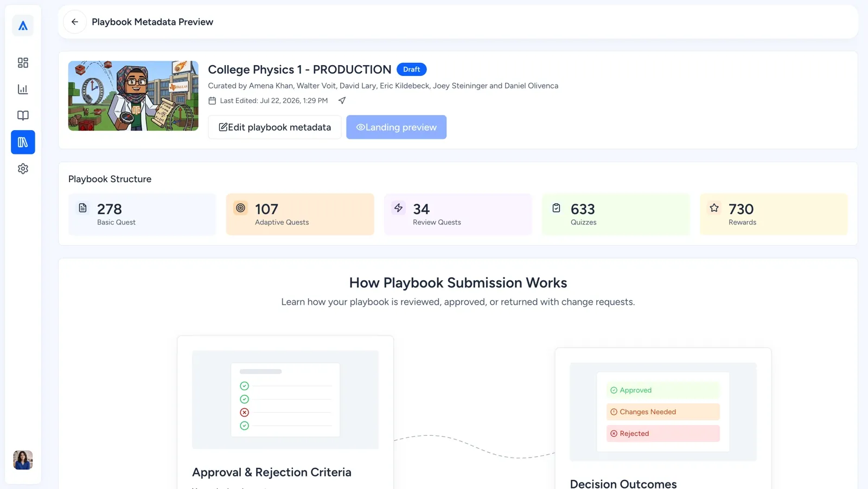Click the user avatar in the sidebar
Viewport: 868px width, 489px height.
click(x=23, y=460)
